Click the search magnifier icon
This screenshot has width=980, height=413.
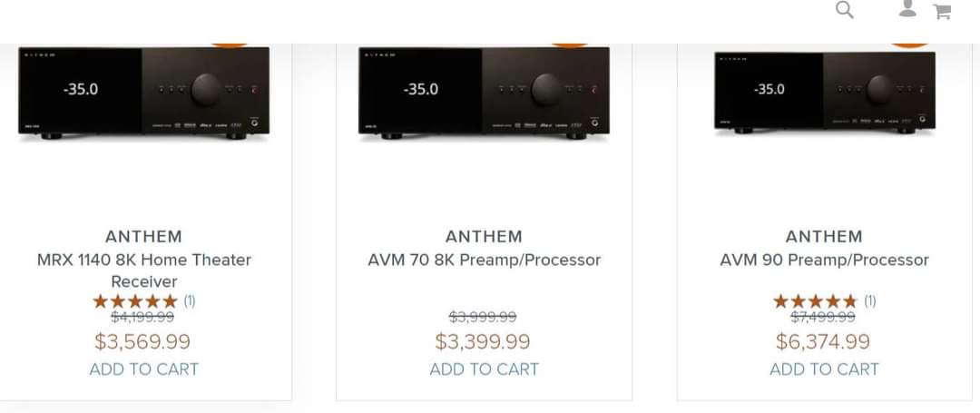pyautogui.click(x=845, y=10)
